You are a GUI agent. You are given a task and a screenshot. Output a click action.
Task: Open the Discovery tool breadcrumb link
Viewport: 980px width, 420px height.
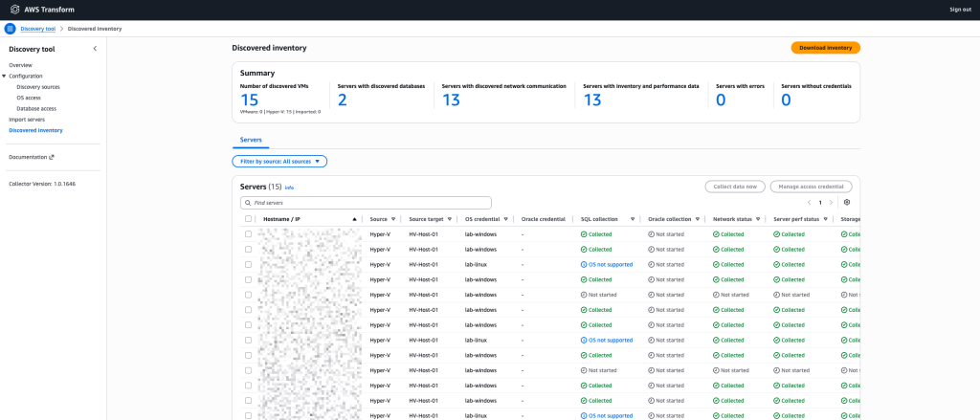click(38, 29)
